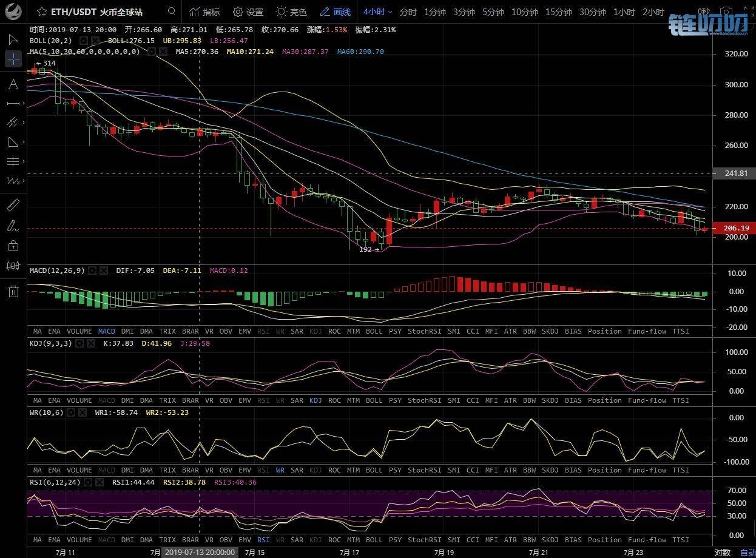Select the text annotation tool
756x558 pixels.
pos(13,84)
